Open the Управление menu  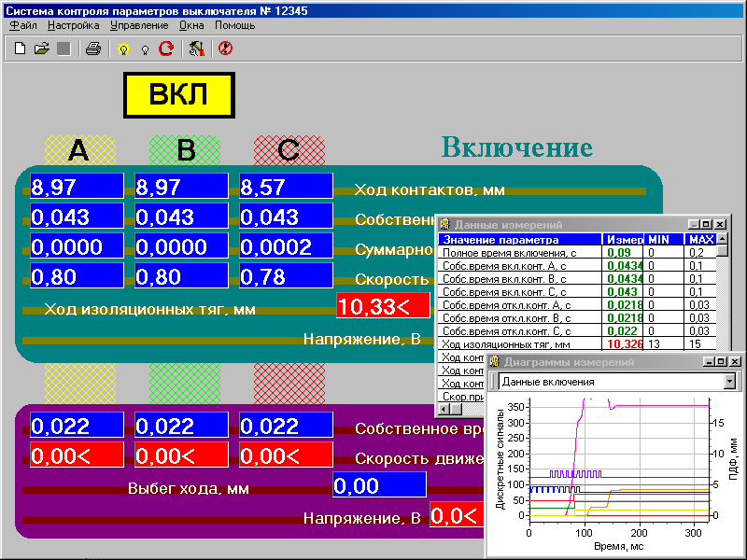pos(139,25)
